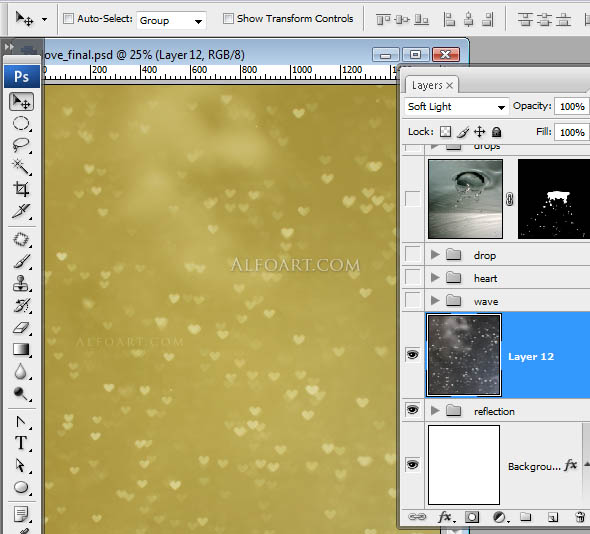Switch to the Layers tab

[427, 86]
